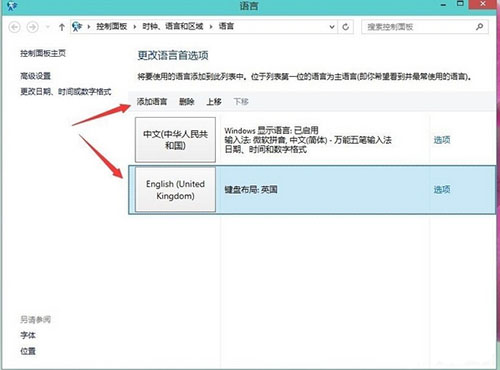Select the English (United Kingdom) language tile
500x370 pixels.
tap(175, 189)
